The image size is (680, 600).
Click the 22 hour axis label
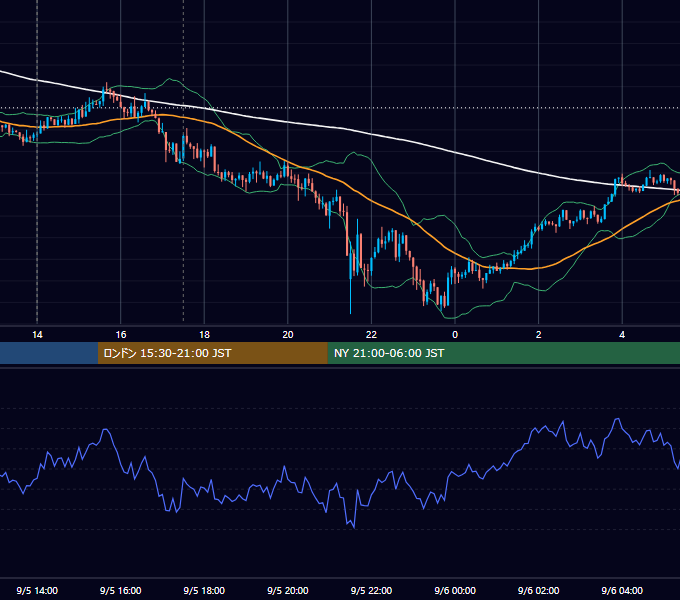pos(371,335)
